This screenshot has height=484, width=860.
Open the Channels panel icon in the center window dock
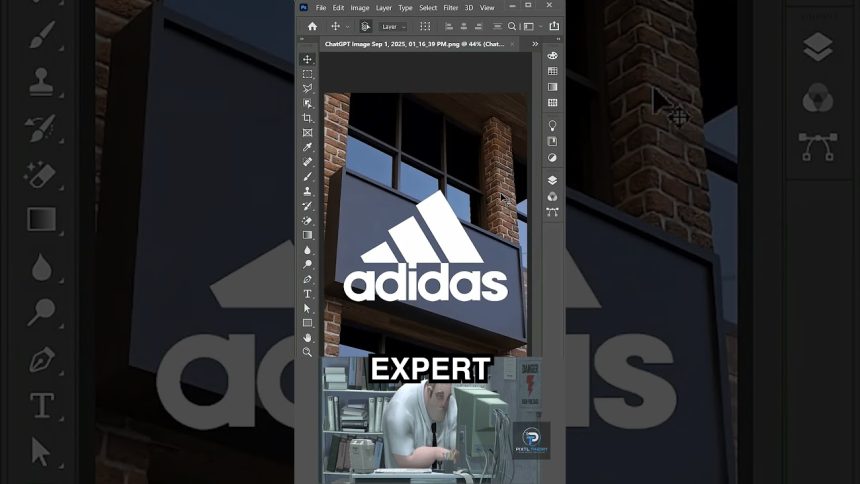tap(552, 196)
